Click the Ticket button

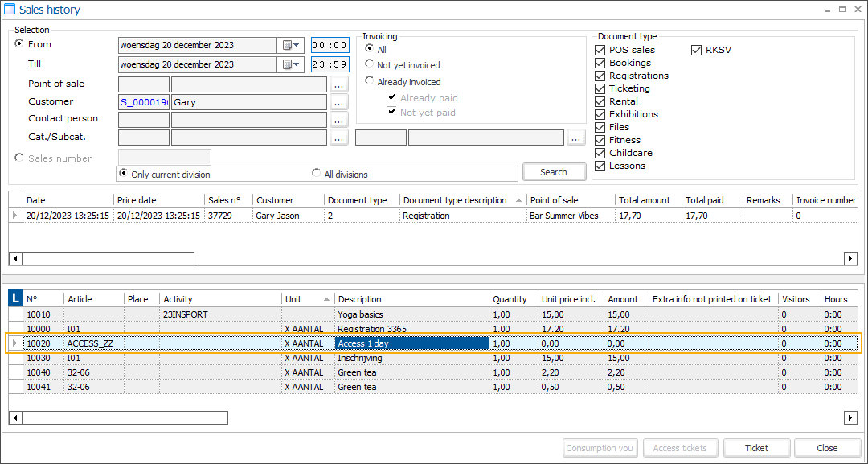click(x=756, y=448)
